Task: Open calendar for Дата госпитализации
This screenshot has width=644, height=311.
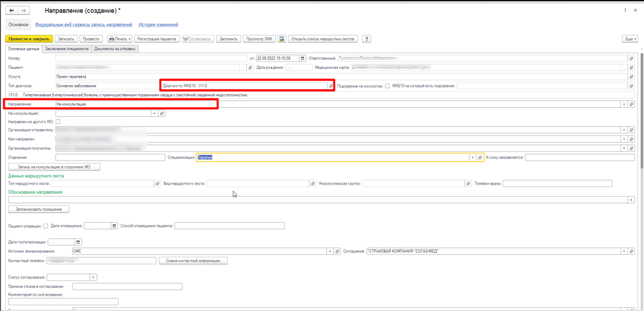Action: [78, 242]
